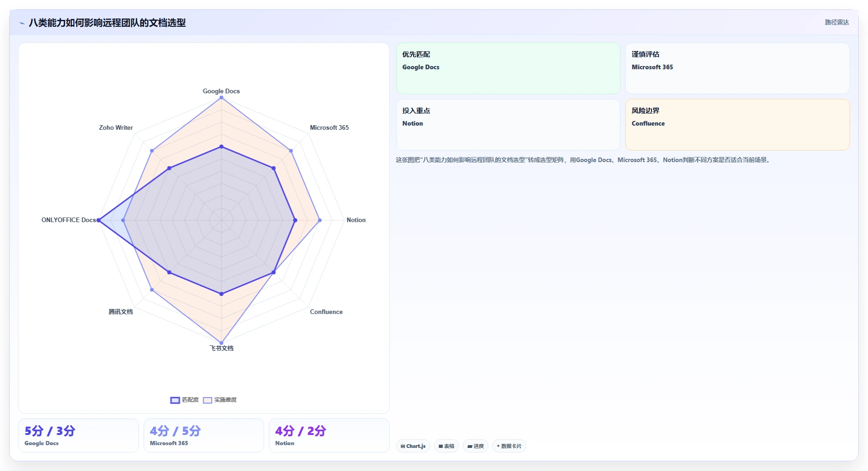Click the 飞书文档 radar axis label
Viewport: 868px width, 471px height.
tap(221, 348)
